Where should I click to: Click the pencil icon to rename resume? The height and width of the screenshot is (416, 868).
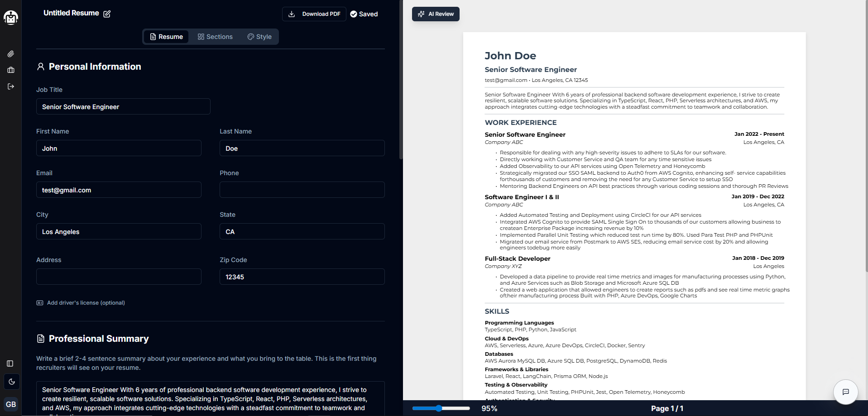point(107,14)
